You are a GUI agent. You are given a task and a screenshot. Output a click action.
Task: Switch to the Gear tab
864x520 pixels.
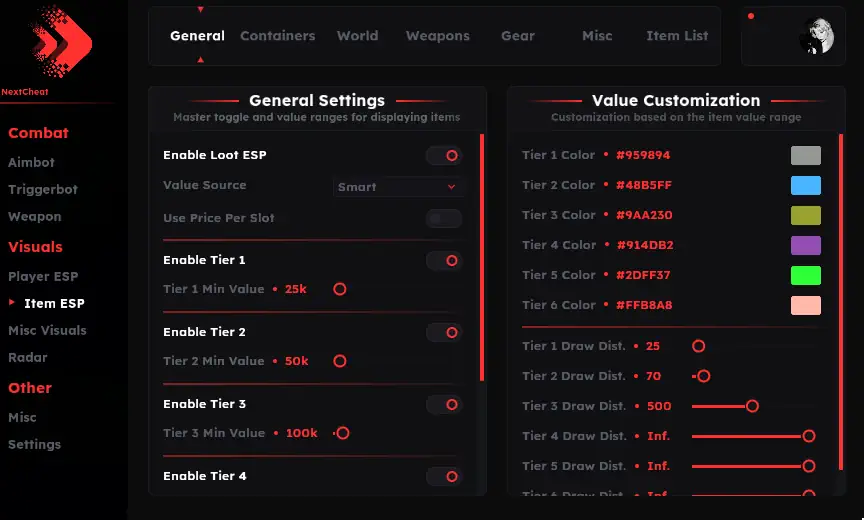tap(517, 36)
